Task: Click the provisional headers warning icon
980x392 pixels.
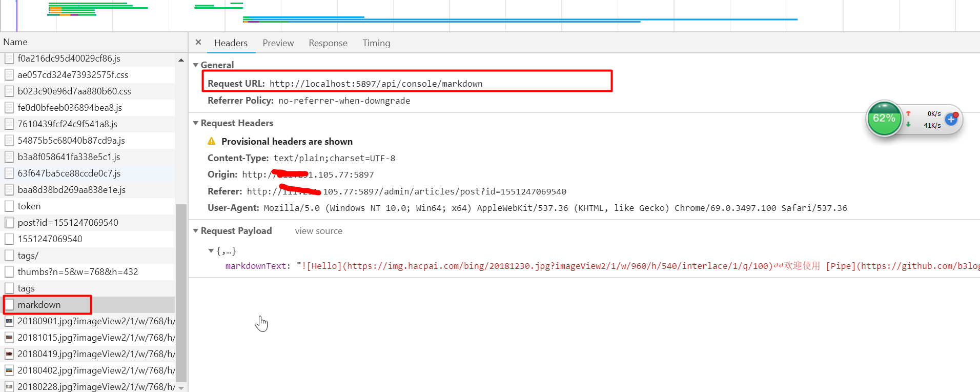Action: (211, 141)
